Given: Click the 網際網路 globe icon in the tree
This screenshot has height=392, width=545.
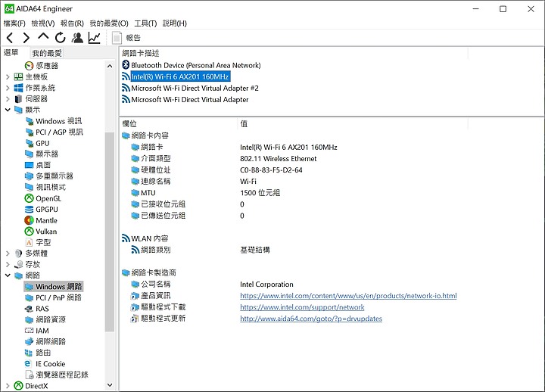Looking at the screenshot, I should pos(30,341).
